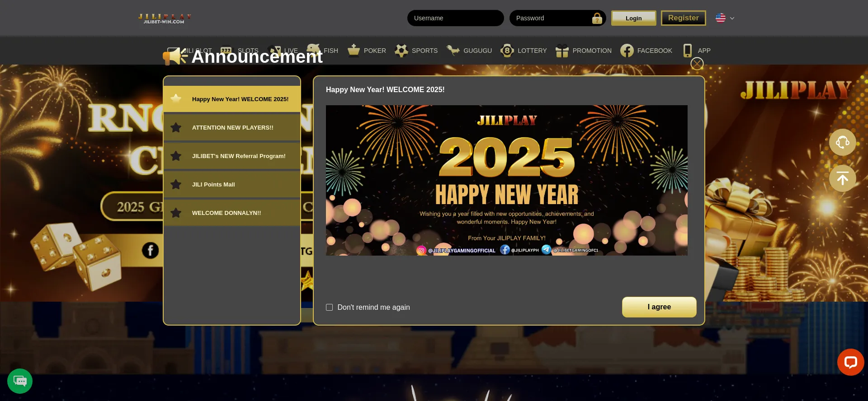Focus the Username input field
The image size is (868, 401).
455,18
